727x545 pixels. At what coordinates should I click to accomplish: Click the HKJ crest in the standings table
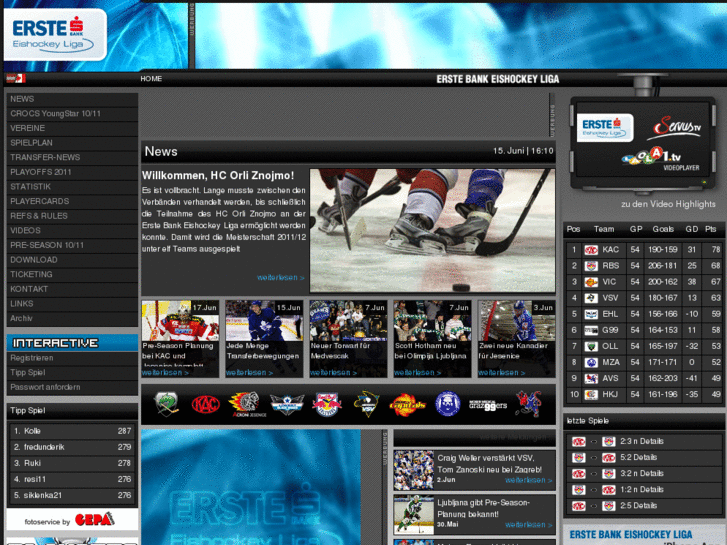[591, 395]
